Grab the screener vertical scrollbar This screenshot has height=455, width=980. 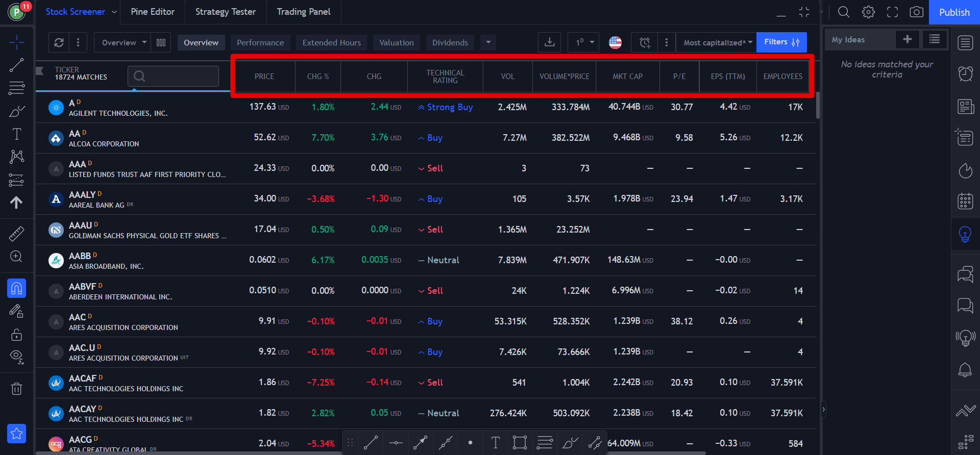818,105
